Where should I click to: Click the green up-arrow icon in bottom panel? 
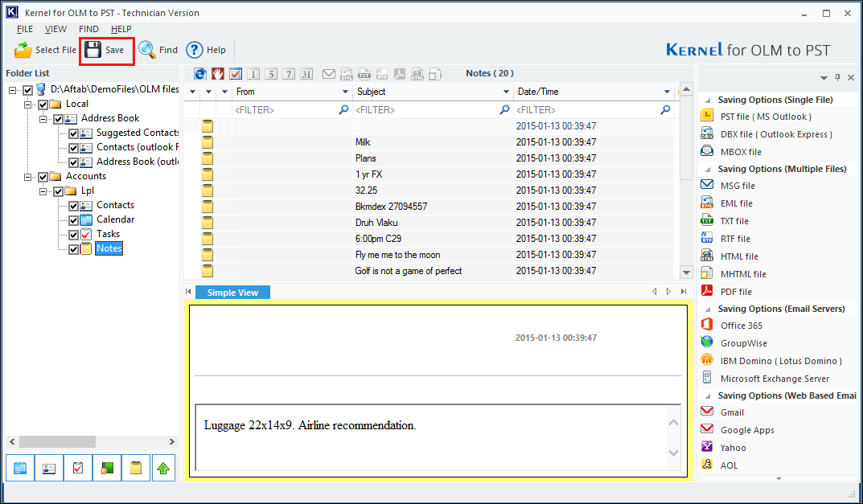[163, 469]
